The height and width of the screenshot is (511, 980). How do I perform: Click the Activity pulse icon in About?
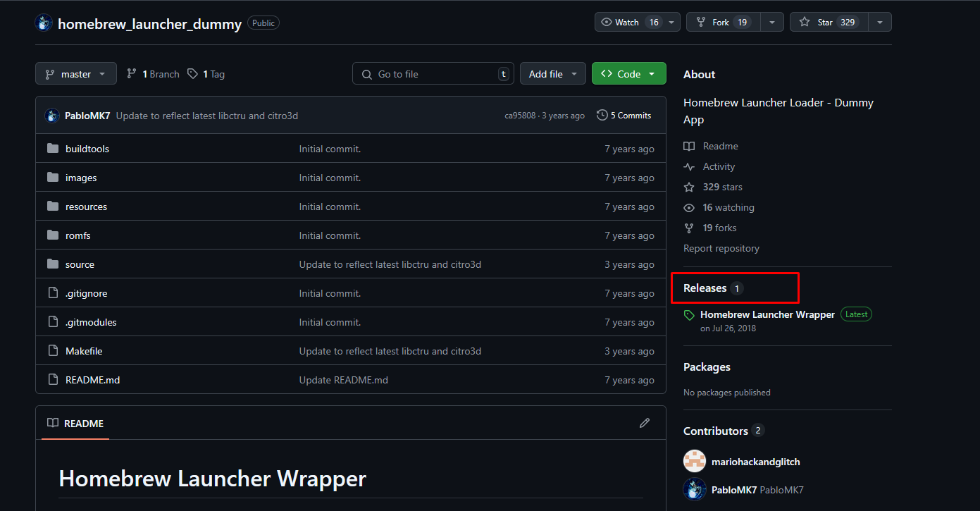(x=689, y=166)
